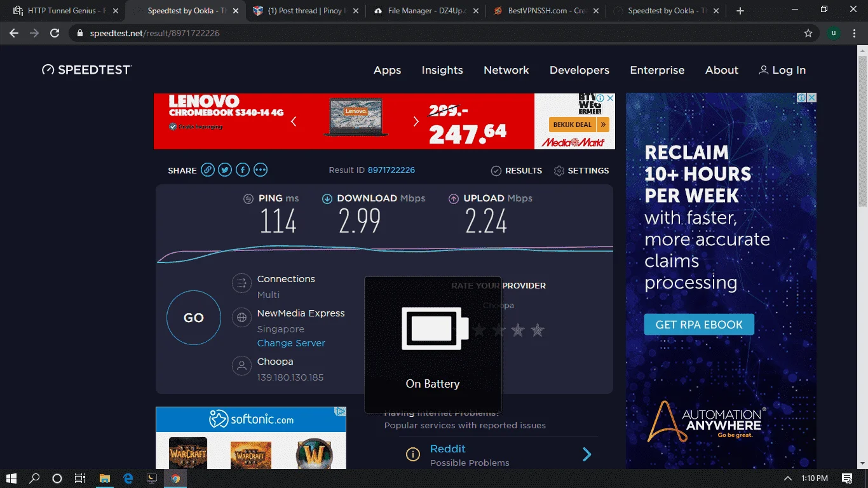
Task: Open Windows search from the taskbar
Action: coord(34,478)
